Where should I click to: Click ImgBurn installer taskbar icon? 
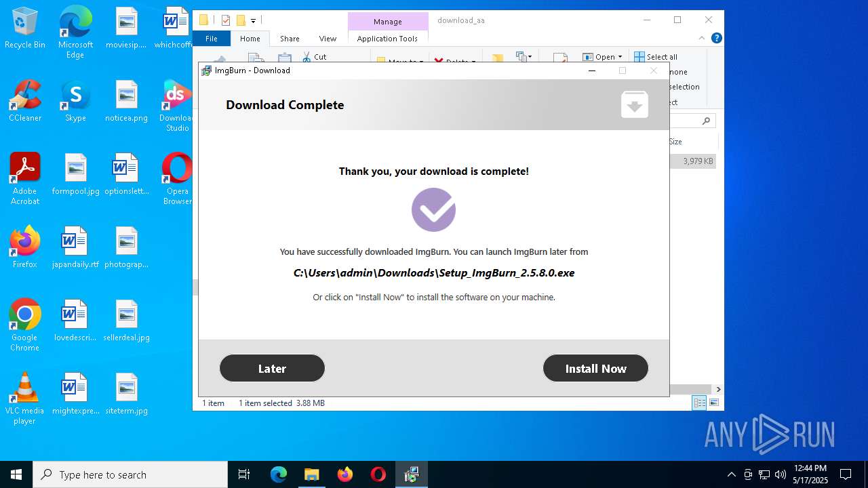point(411,474)
